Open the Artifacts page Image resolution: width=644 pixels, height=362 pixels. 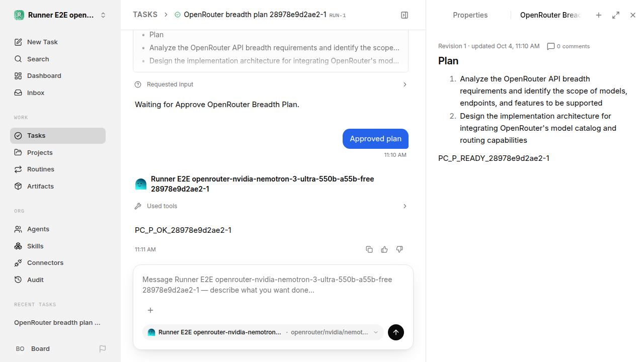point(58,186)
